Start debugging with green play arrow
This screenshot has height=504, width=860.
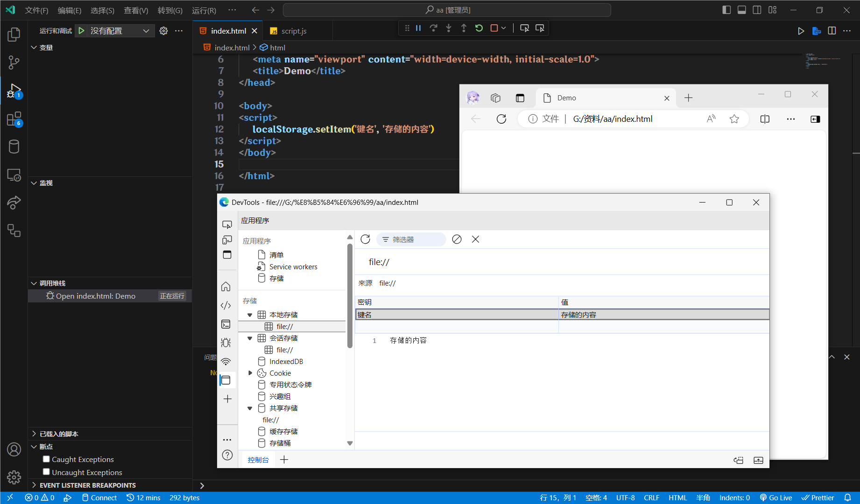pos(82,30)
